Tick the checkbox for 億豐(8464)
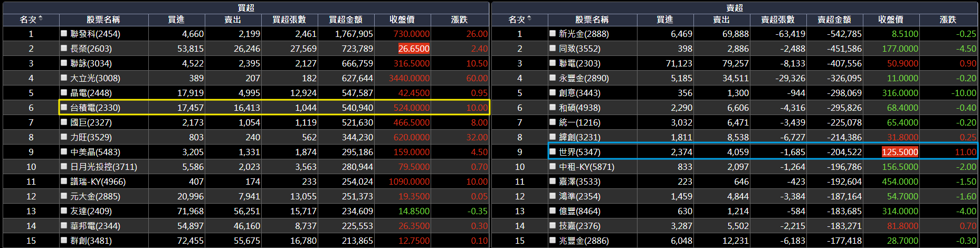Screen dimensions: 980x248 click(553, 211)
